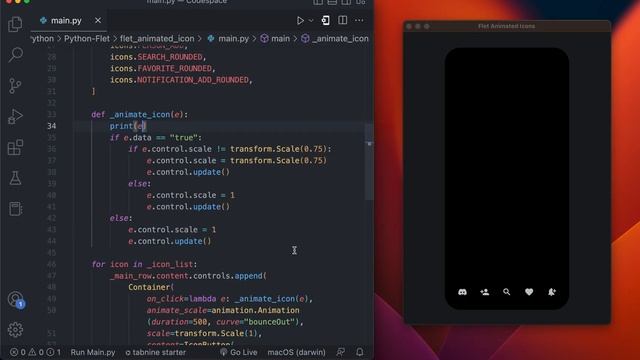
Task: Open the Accounts menu with badge
Action: [x=16, y=300]
